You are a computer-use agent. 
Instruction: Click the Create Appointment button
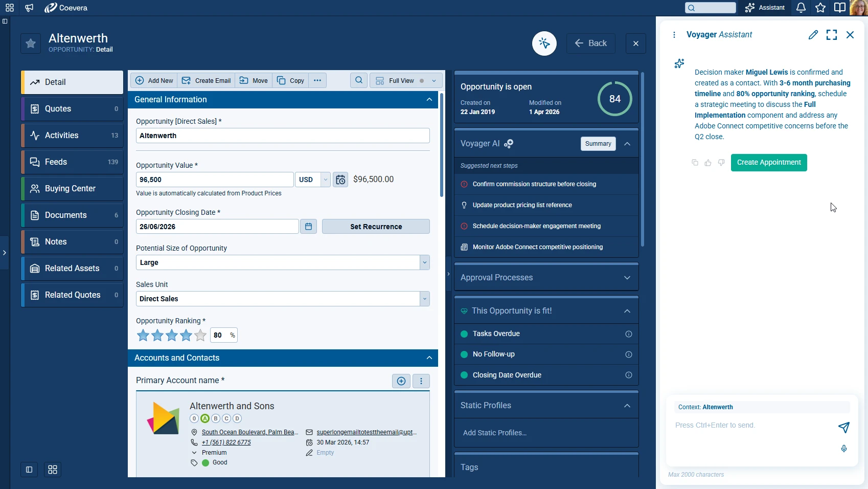click(769, 163)
